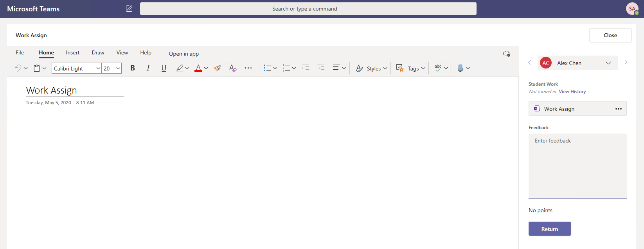The height and width of the screenshot is (249, 644).
Task: Click the 8:11 AM timestamp
Action: pos(85,103)
